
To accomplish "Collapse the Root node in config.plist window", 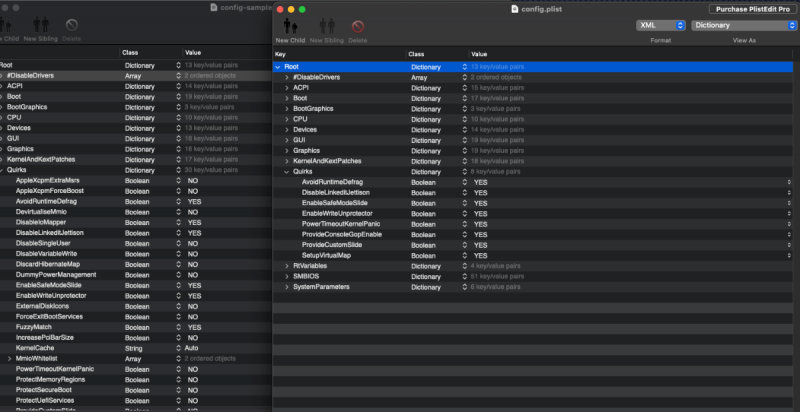I will click(278, 67).
